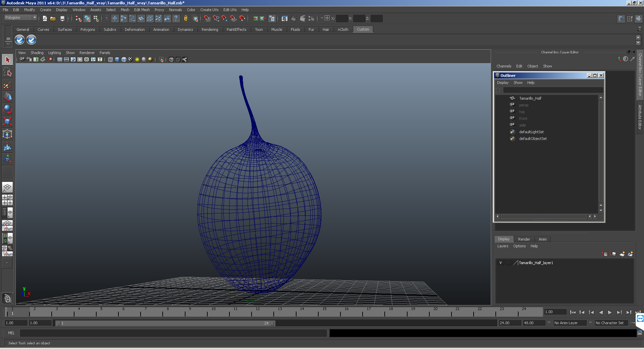Pick the Rotate tool sphere icon

(x=7, y=109)
